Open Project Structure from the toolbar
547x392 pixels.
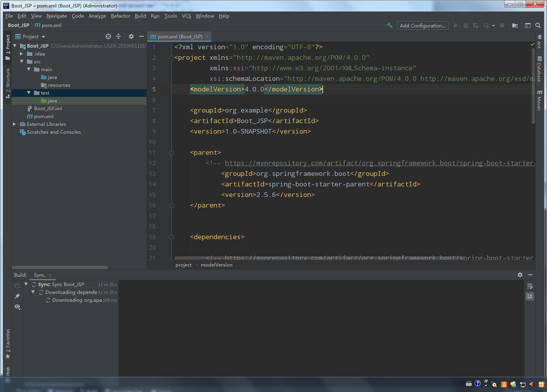point(515,25)
